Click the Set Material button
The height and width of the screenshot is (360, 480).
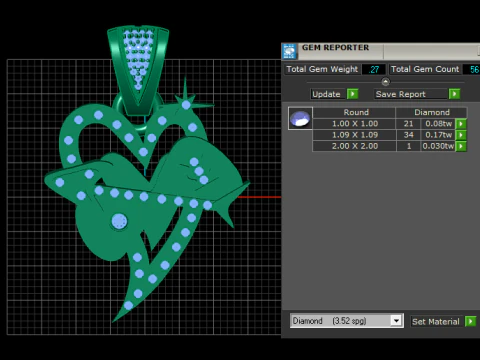pyautogui.click(x=436, y=321)
